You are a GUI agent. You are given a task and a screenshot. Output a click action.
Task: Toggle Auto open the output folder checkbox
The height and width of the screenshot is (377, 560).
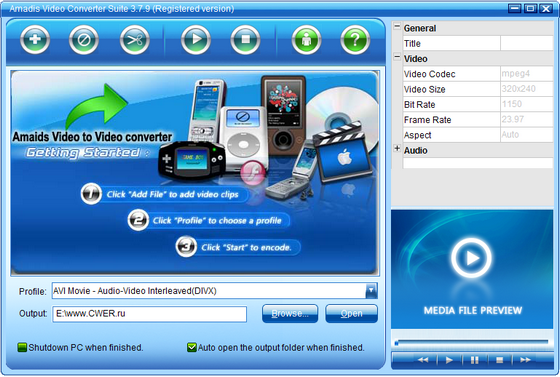(192, 347)
